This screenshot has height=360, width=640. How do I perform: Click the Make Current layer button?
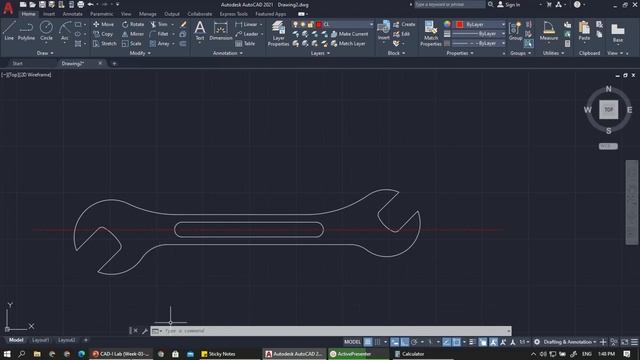click(349, 34)
